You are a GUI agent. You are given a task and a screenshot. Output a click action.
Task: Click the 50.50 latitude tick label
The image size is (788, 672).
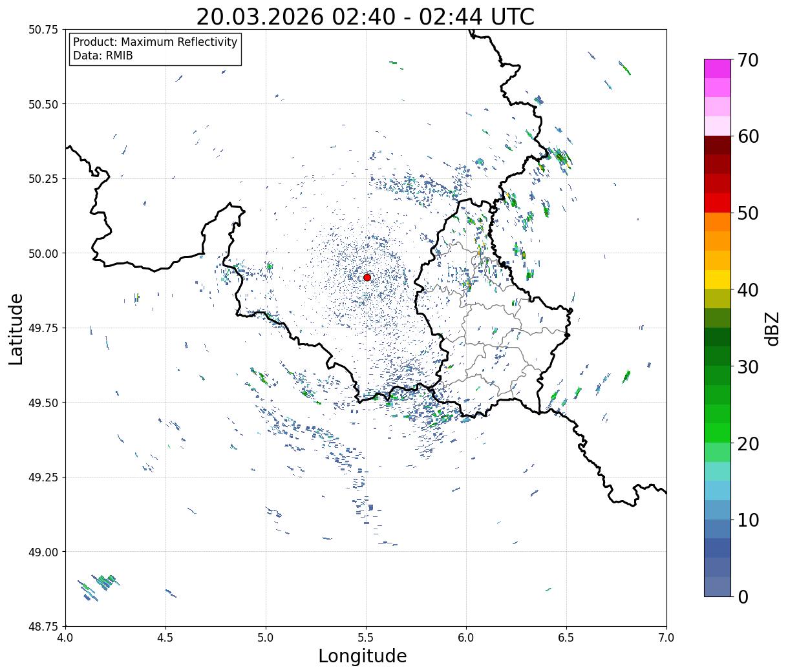(43, 104)
